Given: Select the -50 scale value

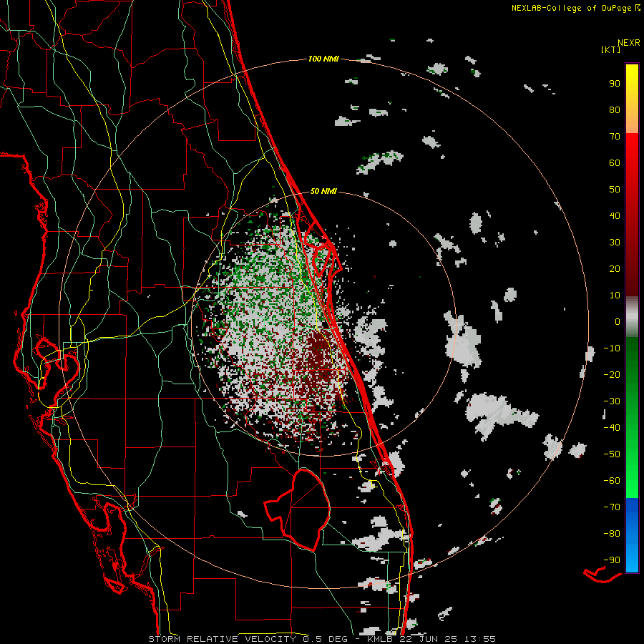Looking at the screenshot, I should 612,454.
